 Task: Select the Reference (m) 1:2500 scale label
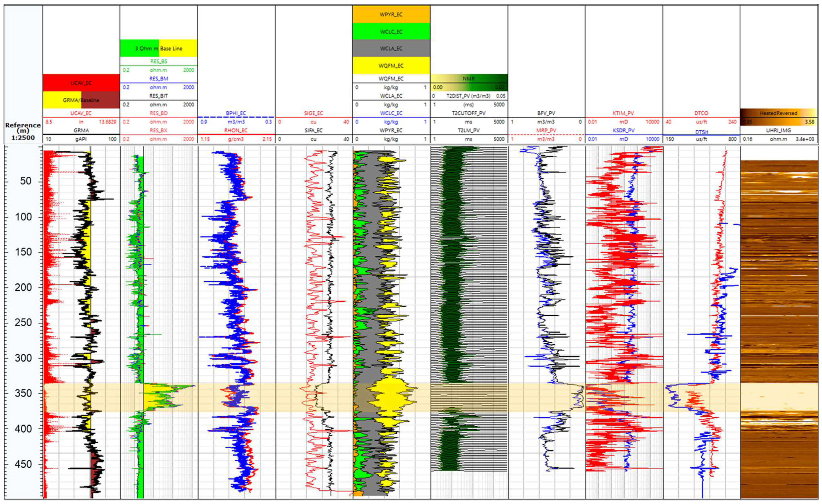tap(23, 131)
